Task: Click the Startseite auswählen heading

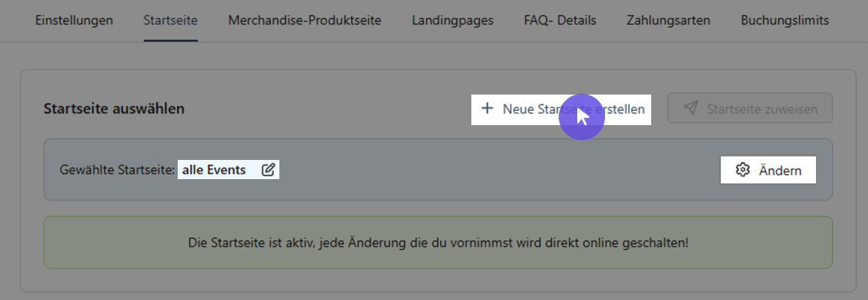Action: pyautogui.click(x=114, y=109)
